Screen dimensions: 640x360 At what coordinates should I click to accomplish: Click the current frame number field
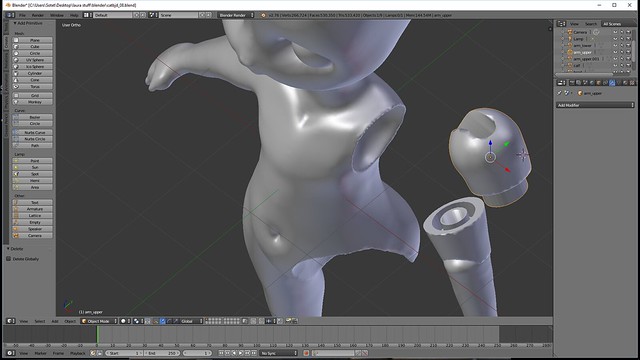(198, 353)
